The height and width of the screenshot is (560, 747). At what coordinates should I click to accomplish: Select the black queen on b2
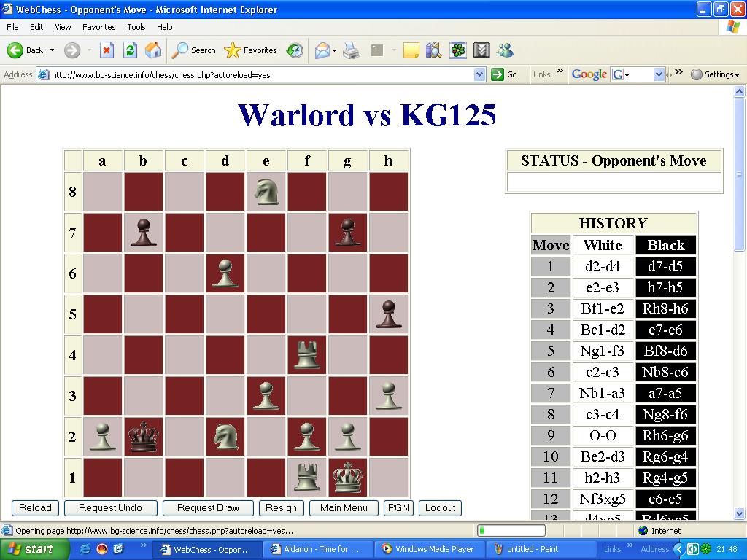(143, 437)
